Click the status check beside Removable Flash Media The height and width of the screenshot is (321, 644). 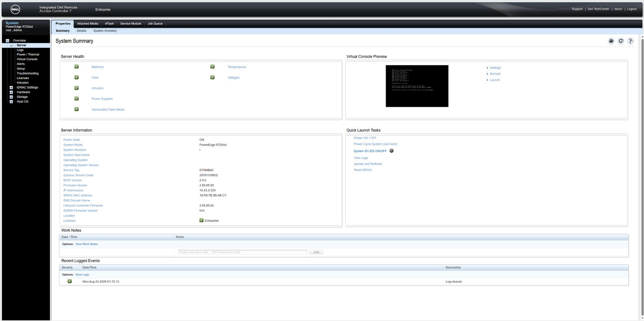pyautogui.click(x=76, y=109)
